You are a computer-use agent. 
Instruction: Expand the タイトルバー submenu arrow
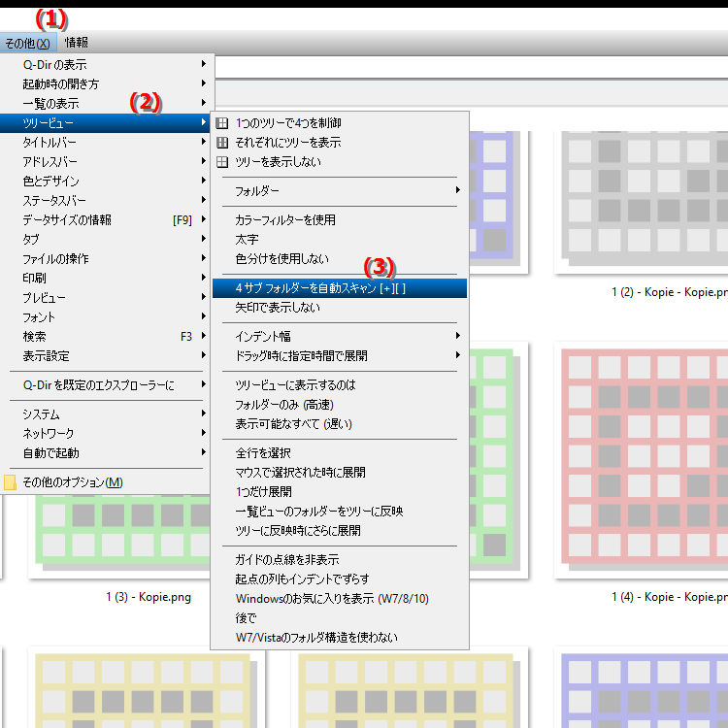[204, 142]
